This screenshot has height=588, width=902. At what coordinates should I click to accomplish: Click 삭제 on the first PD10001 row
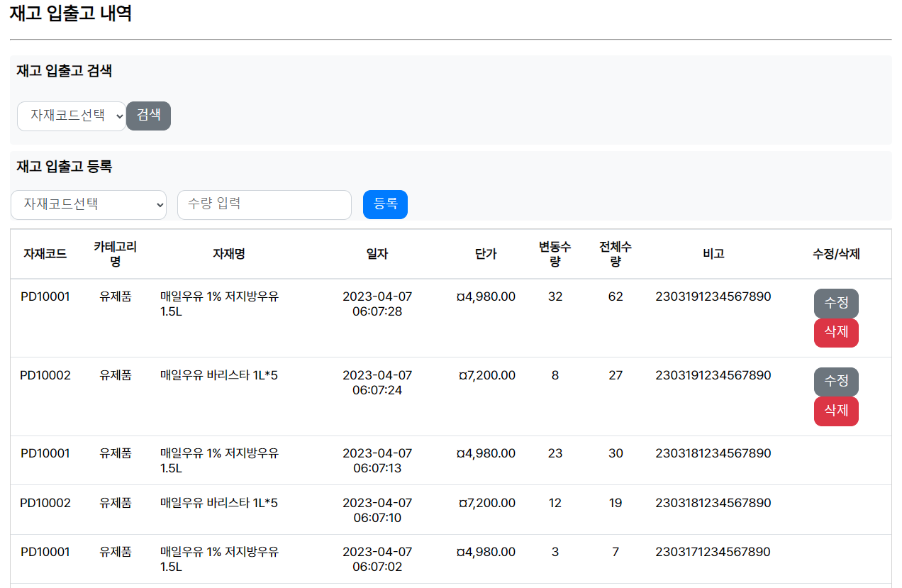pyautogui.click(x=836, y=333)
